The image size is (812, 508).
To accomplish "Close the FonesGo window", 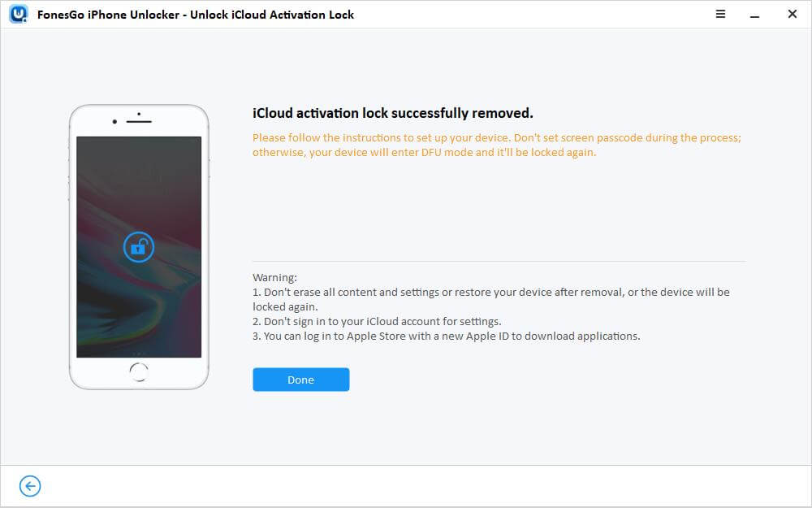I will pyautogui.click(x=792, y=14).
